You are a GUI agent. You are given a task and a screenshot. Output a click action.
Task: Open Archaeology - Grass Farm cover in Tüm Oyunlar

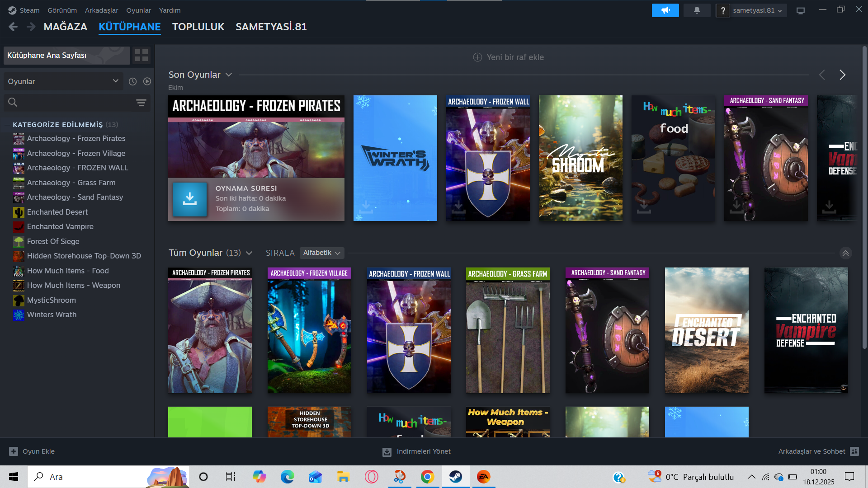(508, 330)
